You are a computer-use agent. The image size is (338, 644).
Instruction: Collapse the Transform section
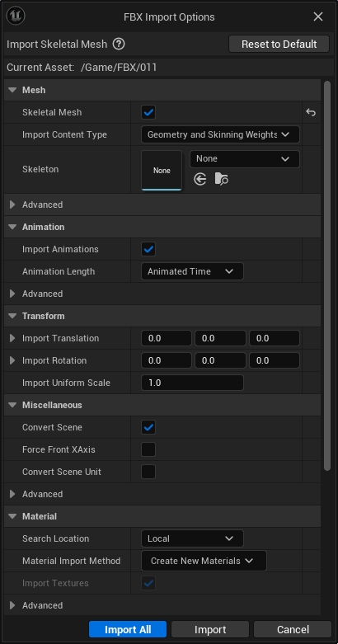12,316
